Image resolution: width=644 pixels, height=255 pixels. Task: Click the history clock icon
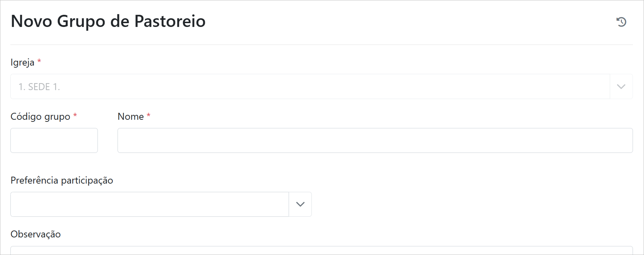[x=621, y=22]
